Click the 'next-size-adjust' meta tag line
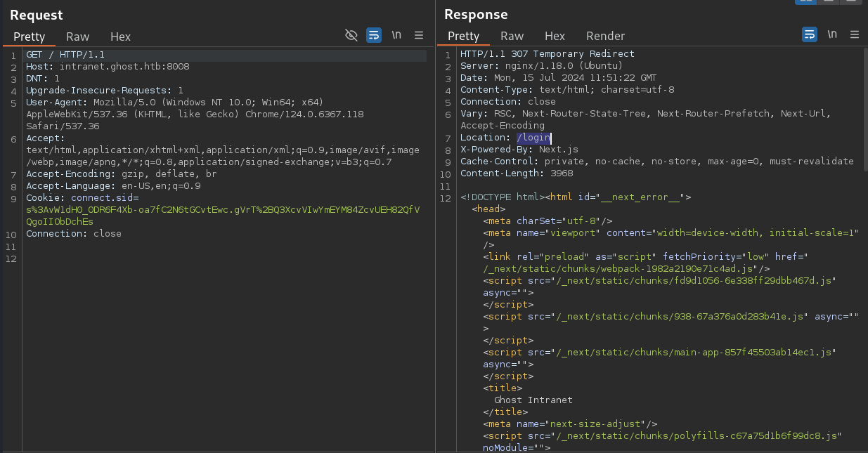The image size is (868, 453). point(570,424)
